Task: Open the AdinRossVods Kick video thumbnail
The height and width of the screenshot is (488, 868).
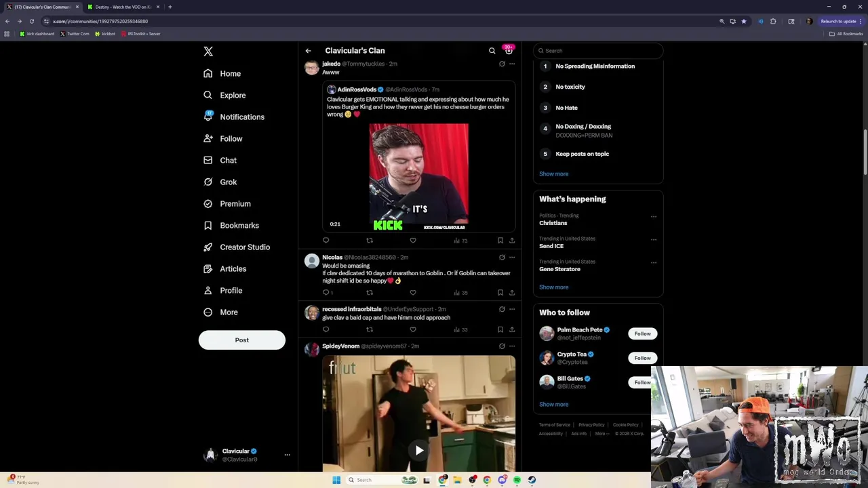Action: (418, 177)
